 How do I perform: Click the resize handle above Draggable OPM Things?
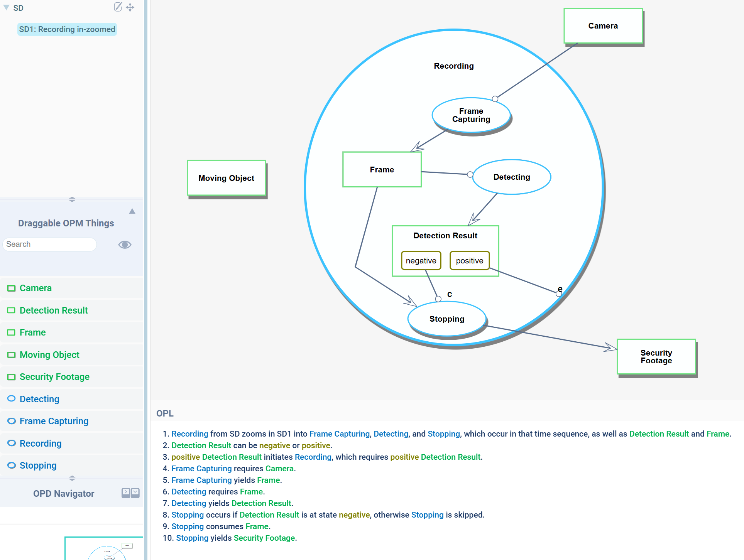point(72,199)
